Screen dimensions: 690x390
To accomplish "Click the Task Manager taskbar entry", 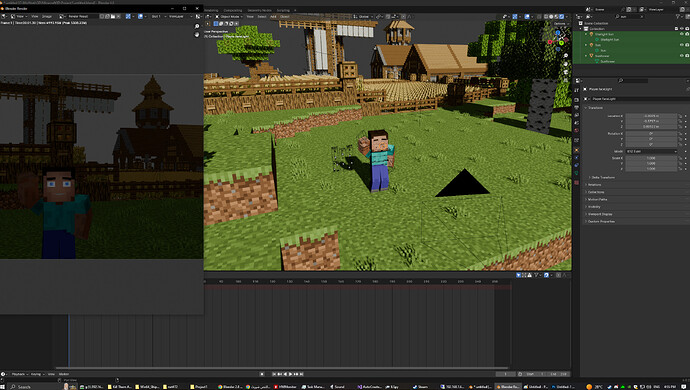I will [312, 386].
